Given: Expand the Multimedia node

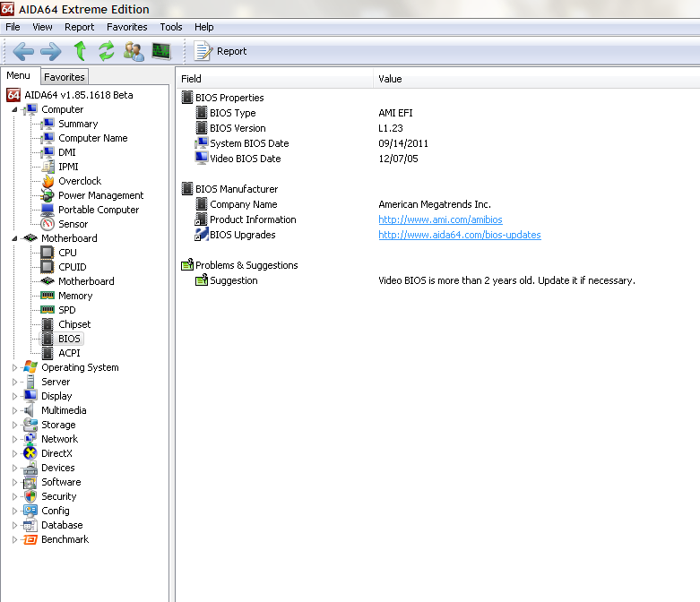Looking at the screenshot, I should (x=14, y=410).
